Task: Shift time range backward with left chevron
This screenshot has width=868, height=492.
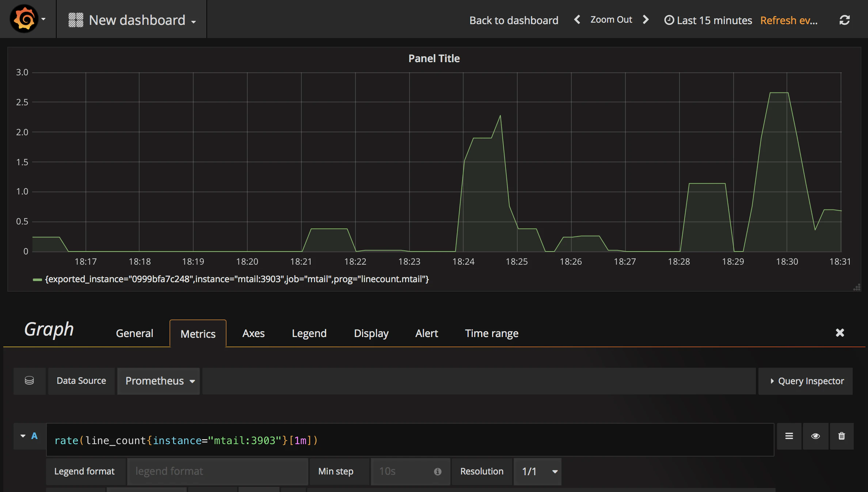Action: [x=577, y=20]
